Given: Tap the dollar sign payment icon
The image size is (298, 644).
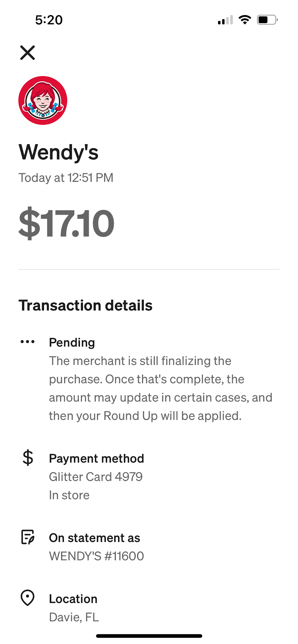Looking at the screenshot, I should (28, 458).
